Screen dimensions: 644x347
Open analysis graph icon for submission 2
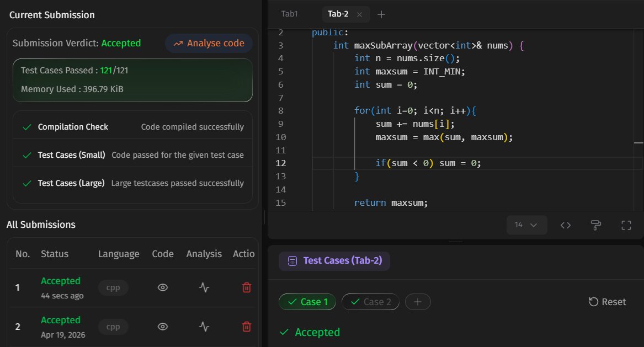(x=204, y=327)
